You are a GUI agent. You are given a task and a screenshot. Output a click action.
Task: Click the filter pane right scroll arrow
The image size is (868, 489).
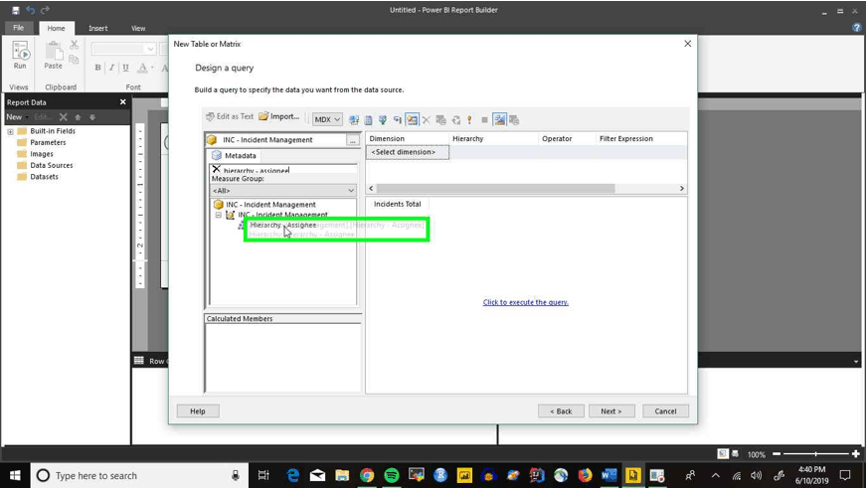pyautogui.click(x=681, y=188)
